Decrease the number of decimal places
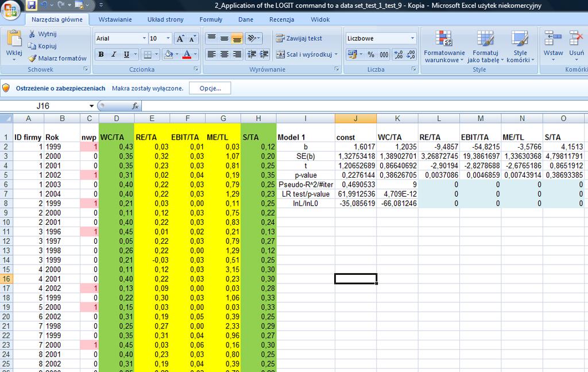 click(411, 55)
